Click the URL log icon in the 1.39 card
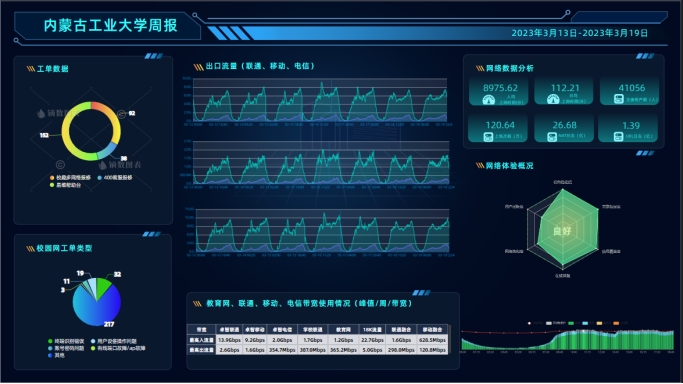The width and height of the screenshot is (683, 384). [618, 137]
